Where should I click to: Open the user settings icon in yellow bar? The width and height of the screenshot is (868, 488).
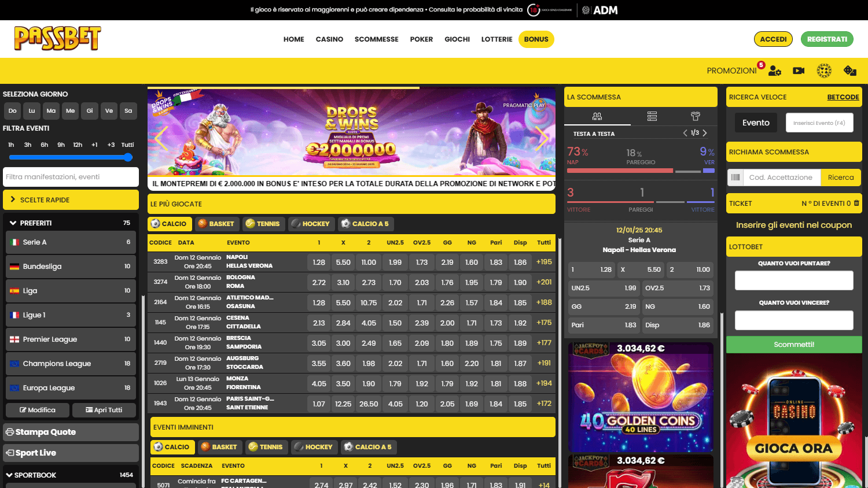pos(775,71)
